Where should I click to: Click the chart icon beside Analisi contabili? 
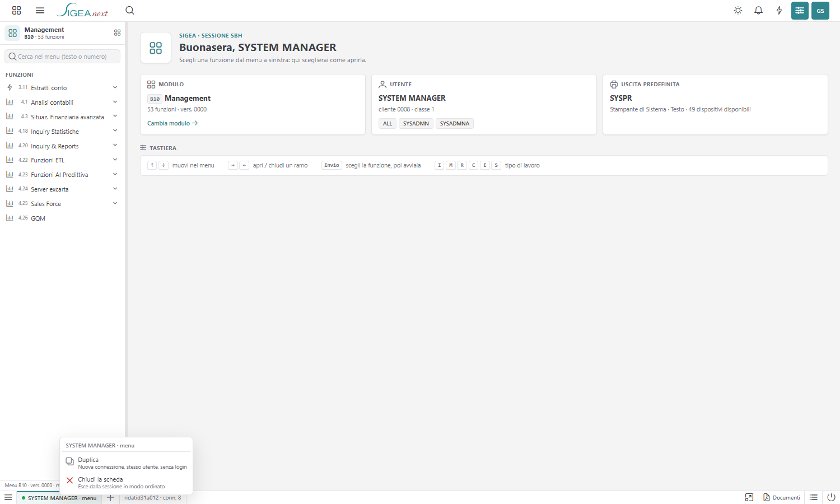tap(10, 102)
